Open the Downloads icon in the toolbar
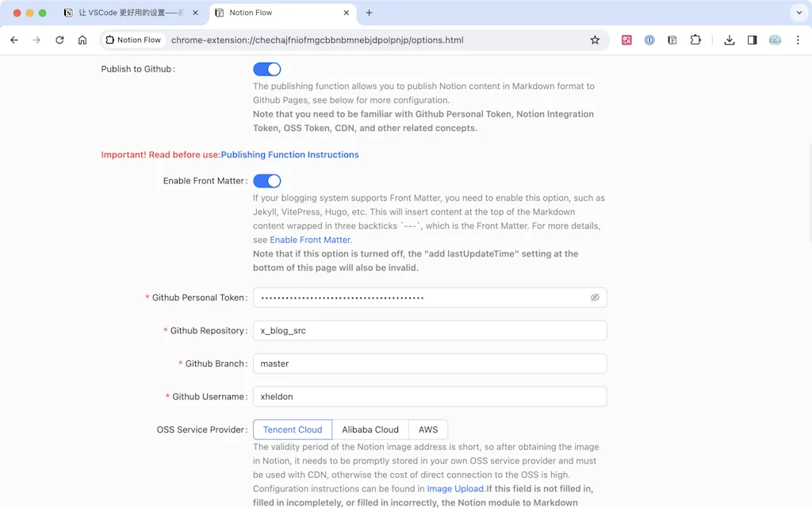The image size is (812, 508). (x=729, y=39)
